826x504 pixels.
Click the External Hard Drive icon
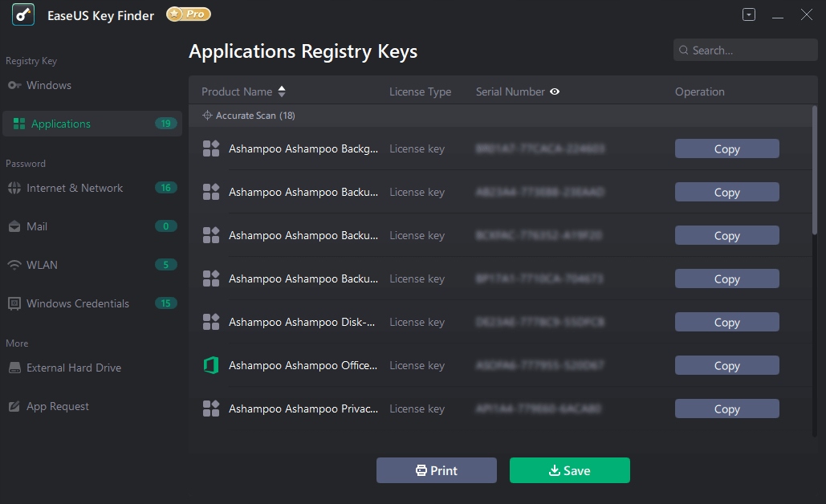(x=14, y=368)
